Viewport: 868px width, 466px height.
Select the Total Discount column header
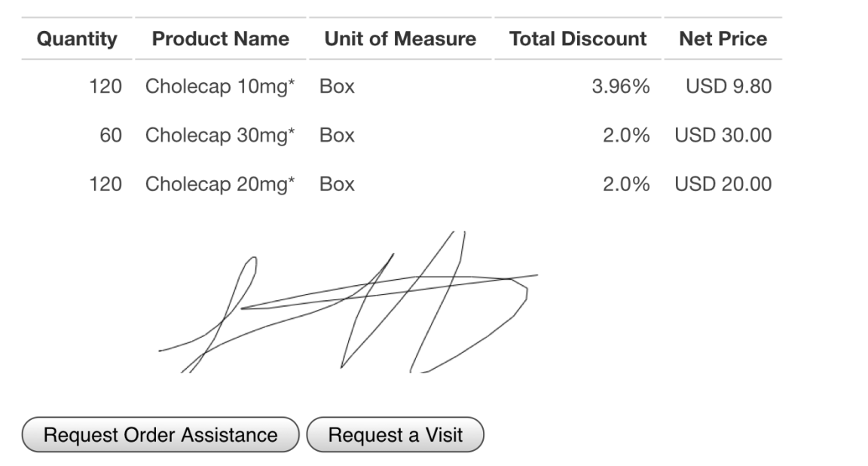(x=577, y=39)
